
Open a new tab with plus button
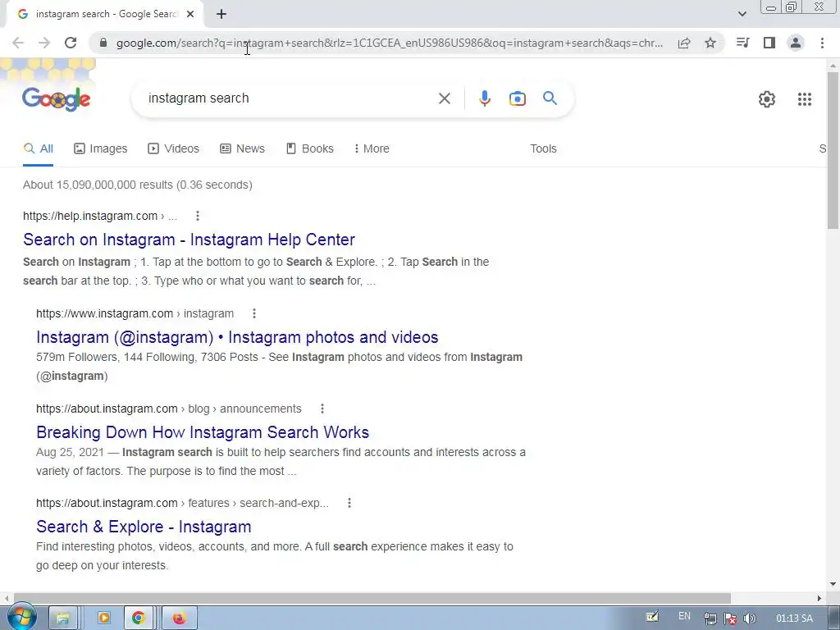tap(221, 15)
